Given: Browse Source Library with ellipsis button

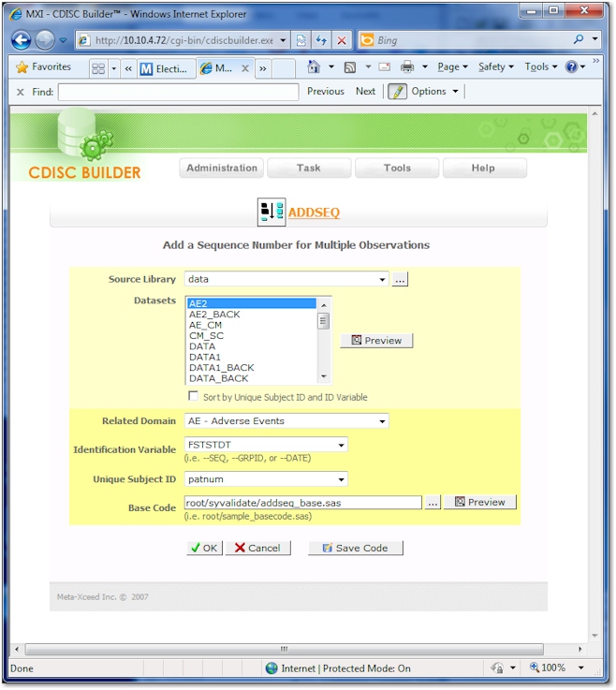Looking at the screenshot, I should (400, 279).
